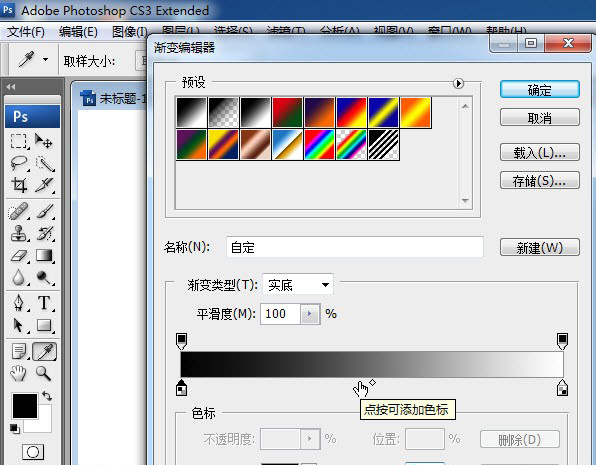Viewport: 596px width, 465px height.
Task: Click the 载入(L)... load button
Action: [x=540, y=152]
